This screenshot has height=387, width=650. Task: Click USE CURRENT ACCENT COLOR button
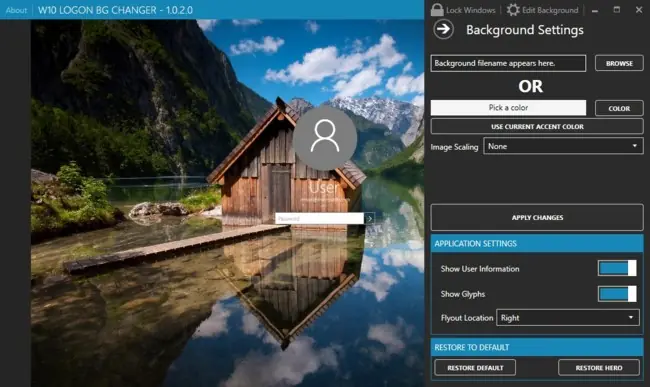click(537, 126)
